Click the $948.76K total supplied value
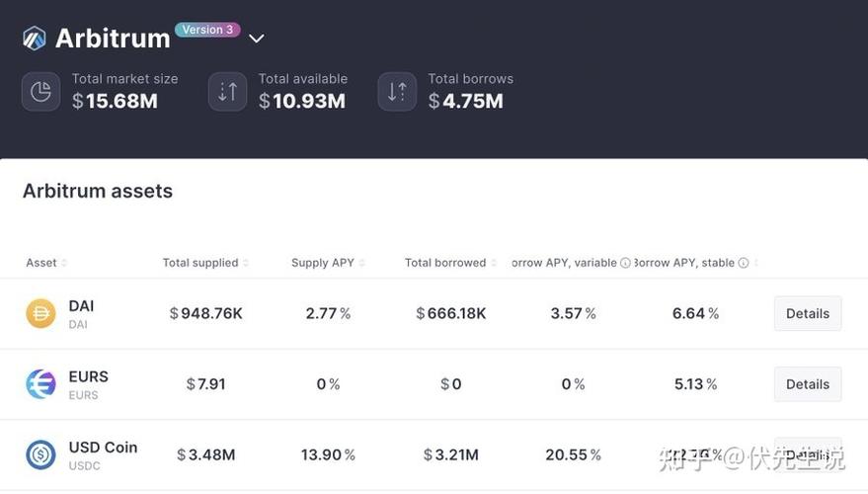 point(206,313)
